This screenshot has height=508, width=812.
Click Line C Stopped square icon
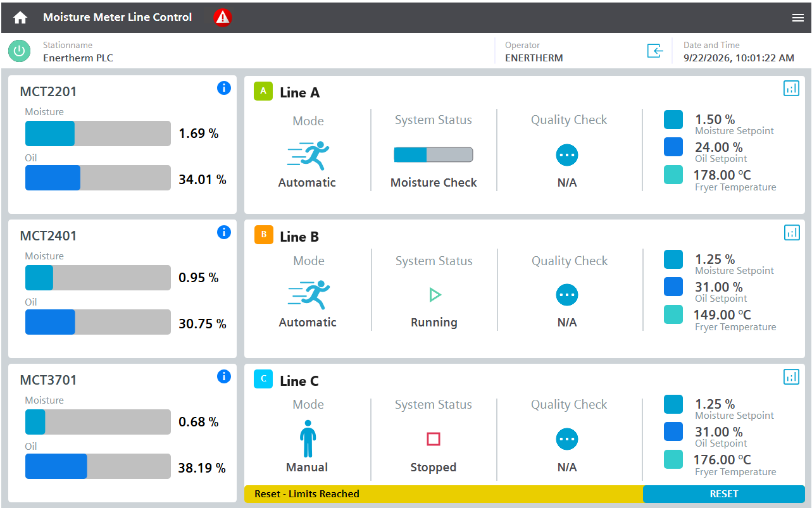click(434, 439)
